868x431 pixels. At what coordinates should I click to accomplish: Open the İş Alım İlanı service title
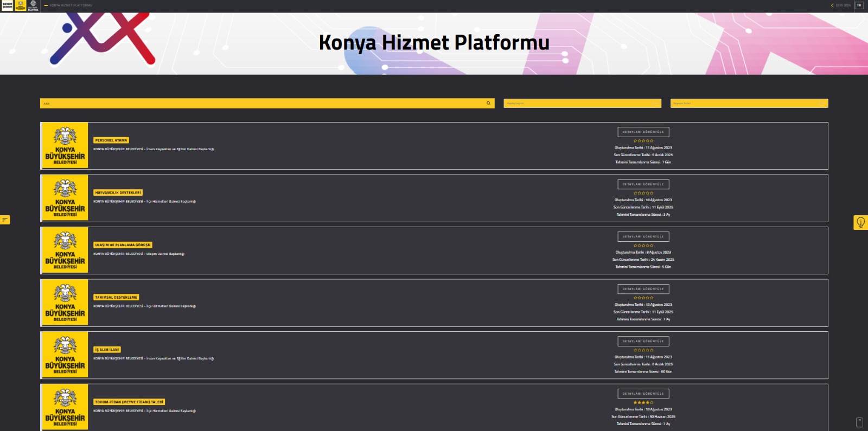pos(107,350)
